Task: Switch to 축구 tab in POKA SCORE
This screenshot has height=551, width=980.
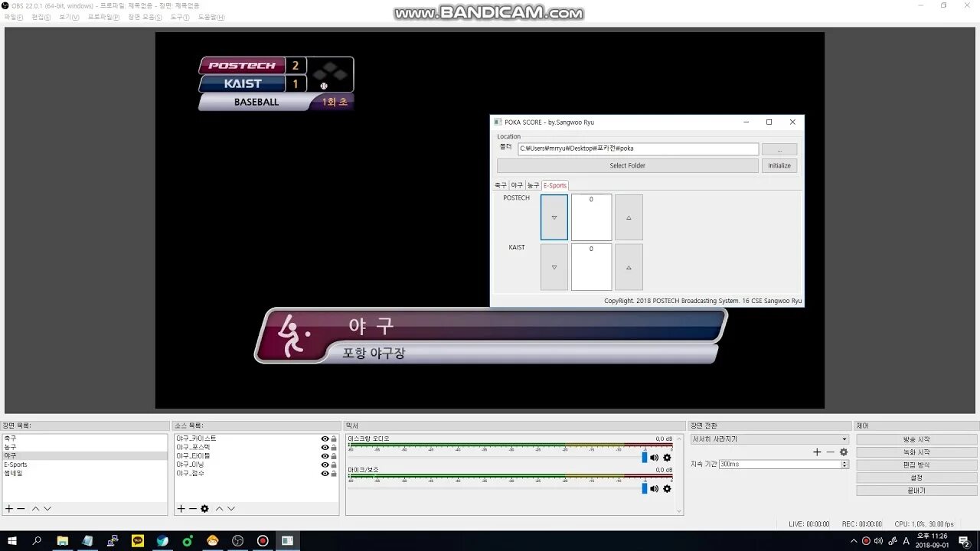Action: [501, 185]
